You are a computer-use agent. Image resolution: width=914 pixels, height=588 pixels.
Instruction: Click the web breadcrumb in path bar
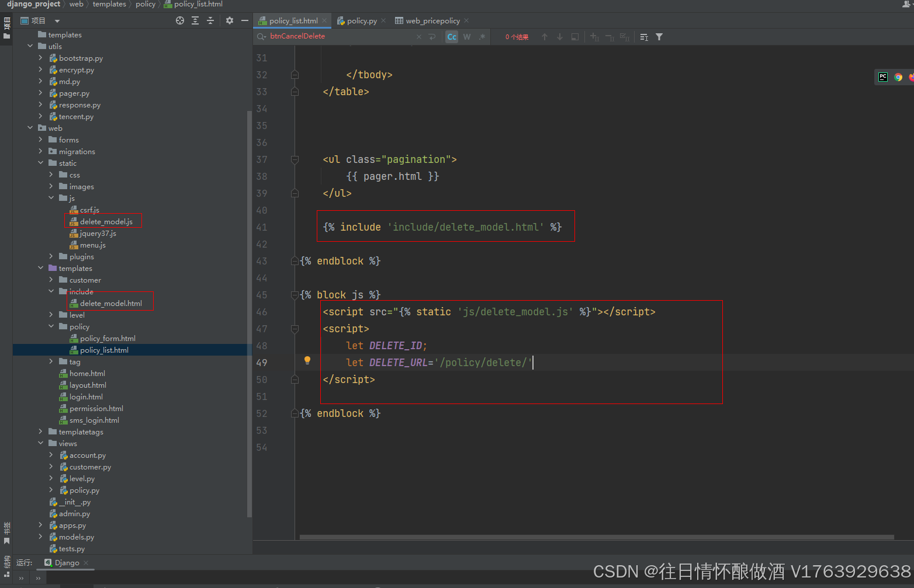pyautogui.click(x=76, y=4)
